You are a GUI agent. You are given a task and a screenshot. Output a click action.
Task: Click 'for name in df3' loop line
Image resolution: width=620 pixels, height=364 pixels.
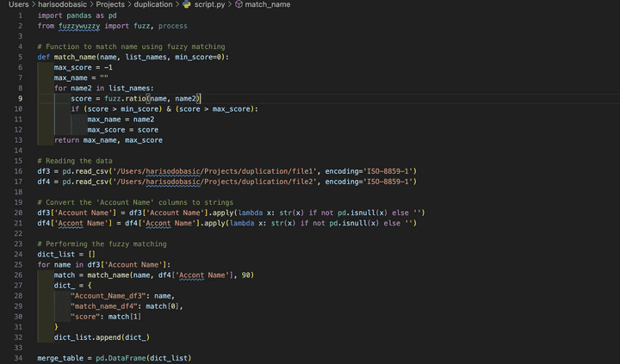tap(104, 264)
